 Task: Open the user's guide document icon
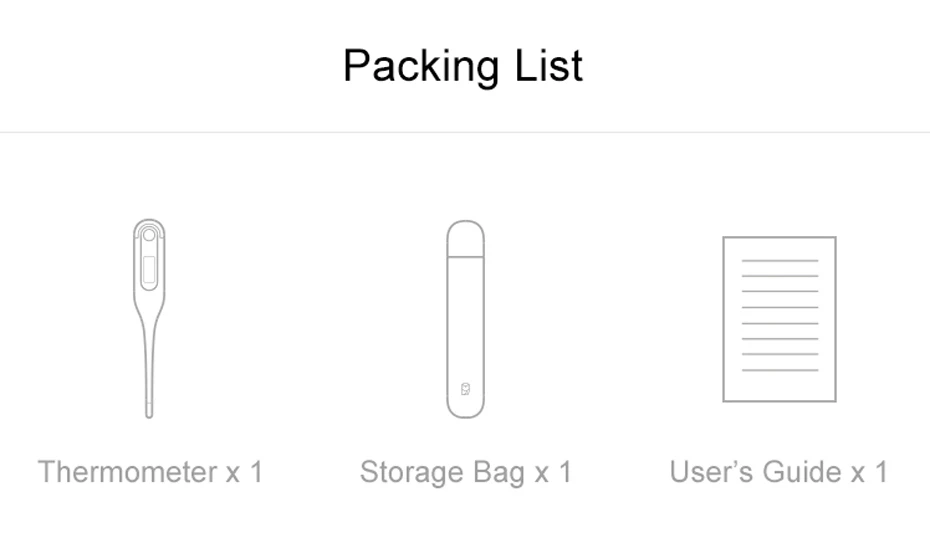point(779,319)
